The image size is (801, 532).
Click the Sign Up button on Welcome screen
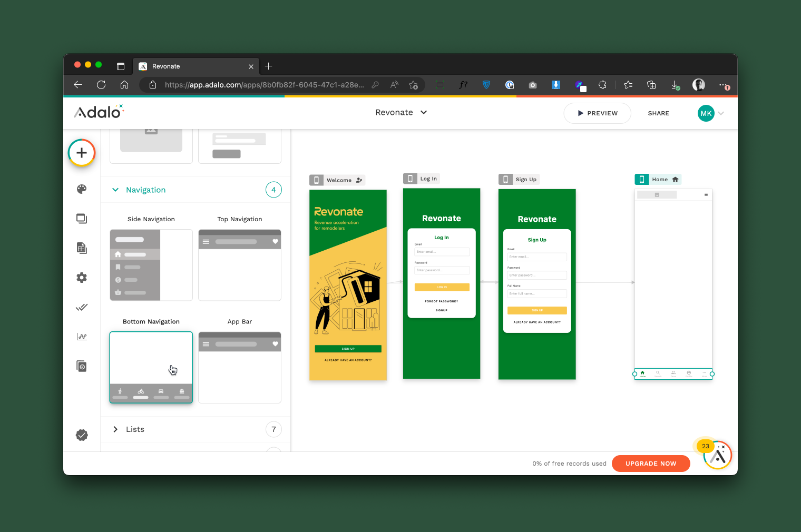[x=348, y=349]
